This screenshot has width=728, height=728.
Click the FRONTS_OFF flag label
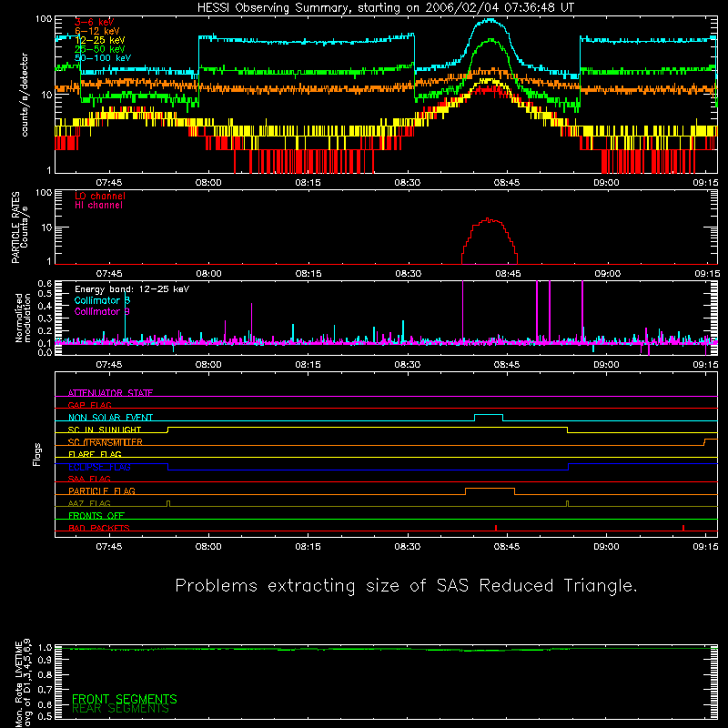tap(96, 515)
